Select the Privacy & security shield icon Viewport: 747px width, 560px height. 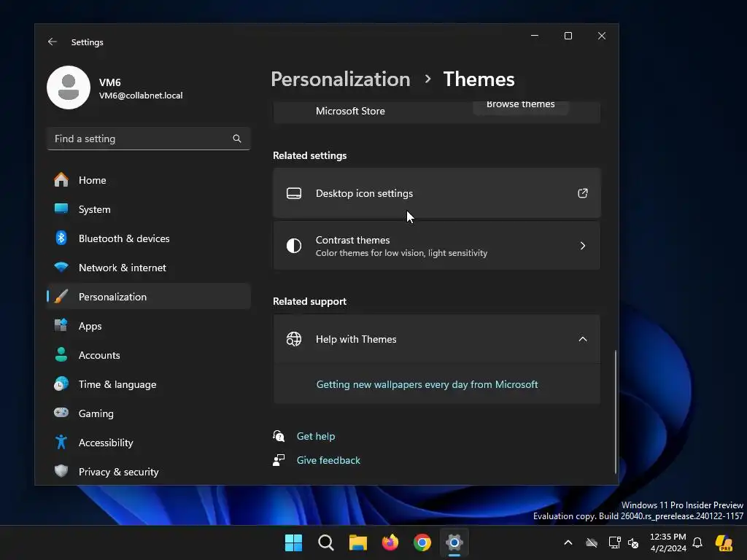click(61, 472)
